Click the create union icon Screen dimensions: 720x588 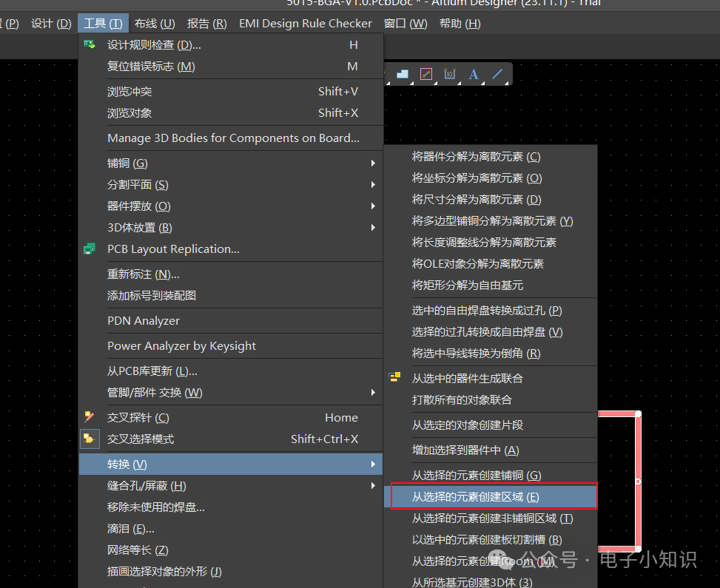pos(395,378)
